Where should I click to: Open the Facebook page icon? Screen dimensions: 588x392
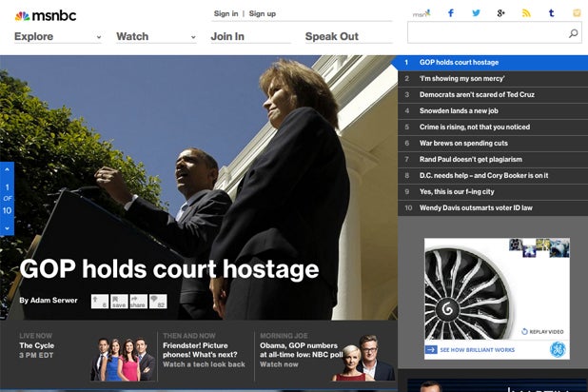point(451,13)
